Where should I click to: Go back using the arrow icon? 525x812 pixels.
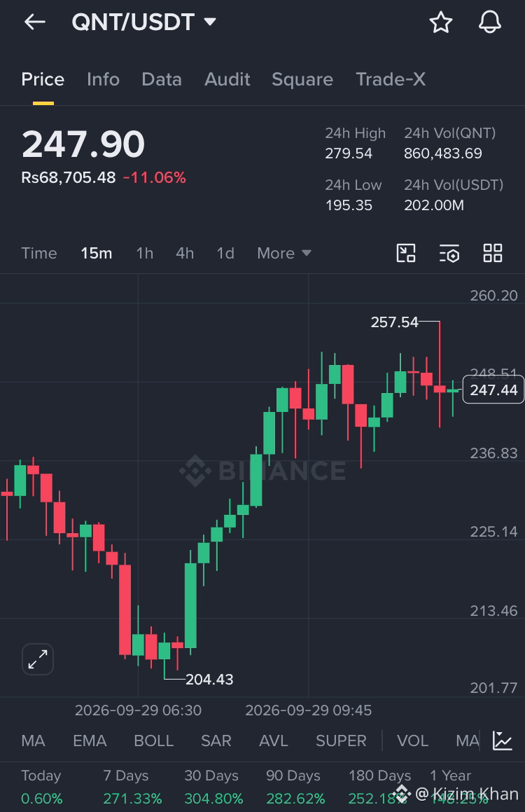35,22
